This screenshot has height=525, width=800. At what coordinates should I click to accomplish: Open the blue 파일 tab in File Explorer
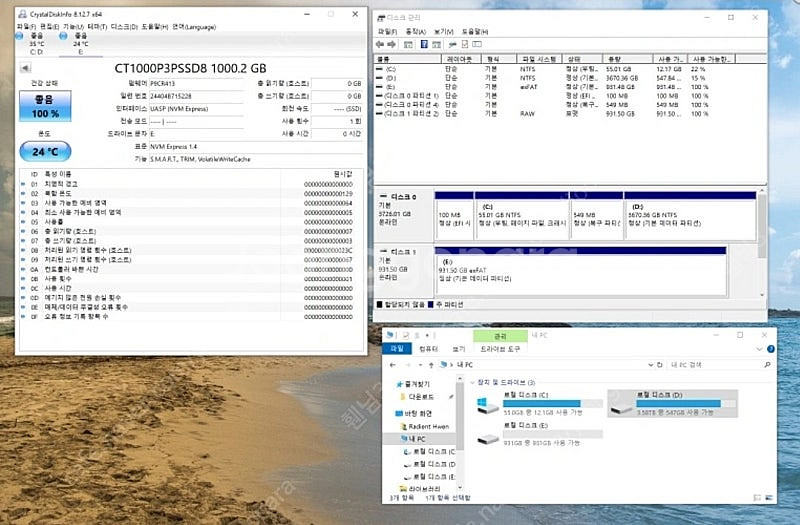(x=397, y=348)
